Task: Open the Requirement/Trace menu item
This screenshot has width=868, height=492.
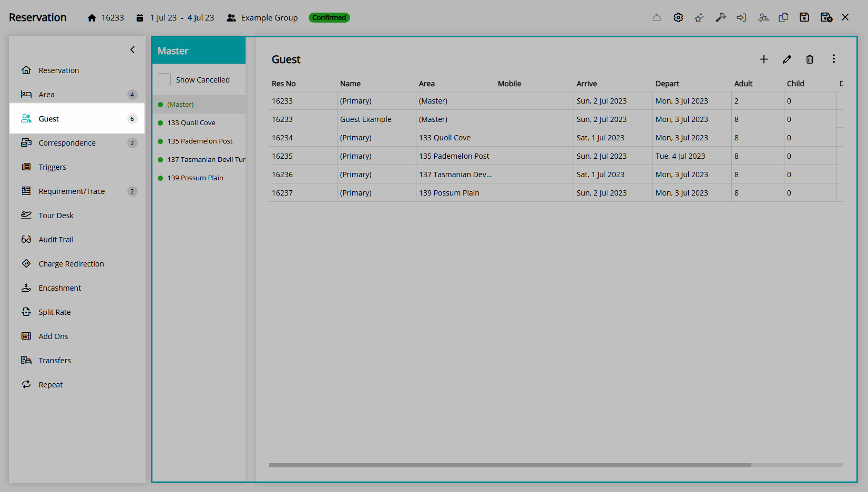Action: 77,191
